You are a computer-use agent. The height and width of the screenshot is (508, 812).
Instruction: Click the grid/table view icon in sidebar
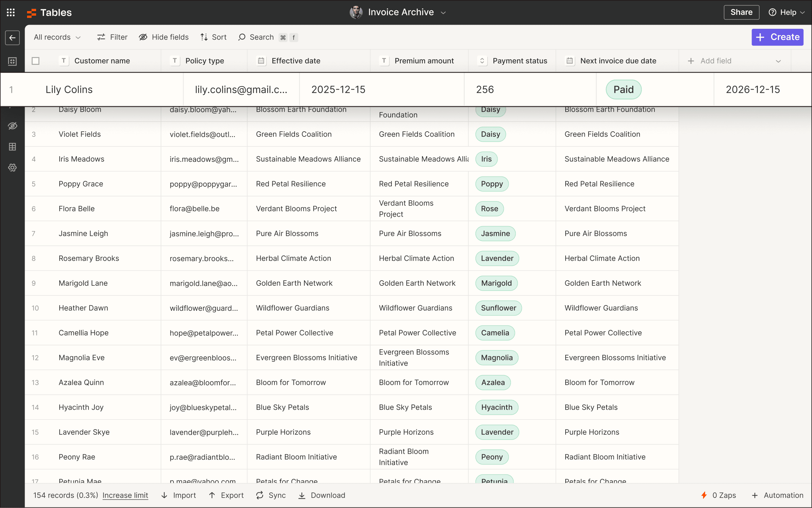12,146
